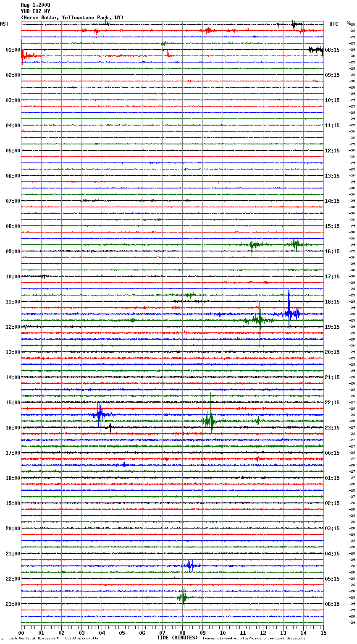Click the UTC timezone label
The height and width of the screenshot is (644, 357).
(x=333, y=24)
